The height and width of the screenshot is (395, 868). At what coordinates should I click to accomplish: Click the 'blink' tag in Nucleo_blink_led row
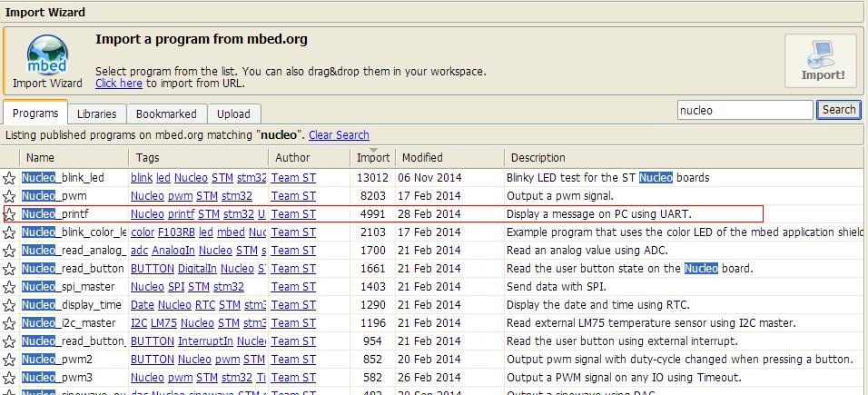click(x=142, y=178)
